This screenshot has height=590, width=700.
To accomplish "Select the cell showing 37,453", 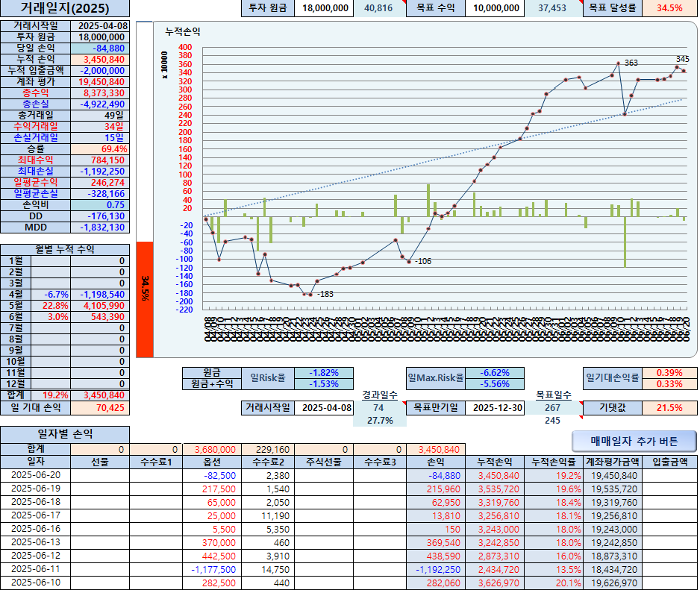I will click(554, 8).
